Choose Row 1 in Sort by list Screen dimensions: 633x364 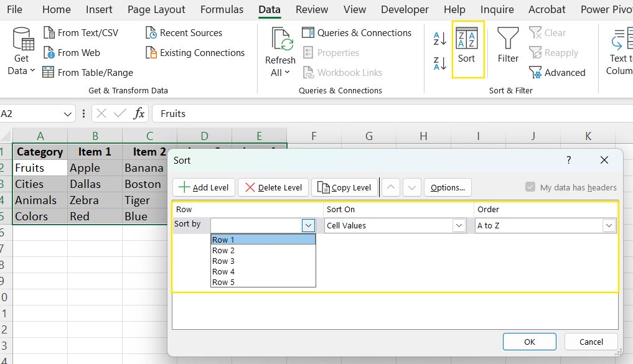point(263,240)
